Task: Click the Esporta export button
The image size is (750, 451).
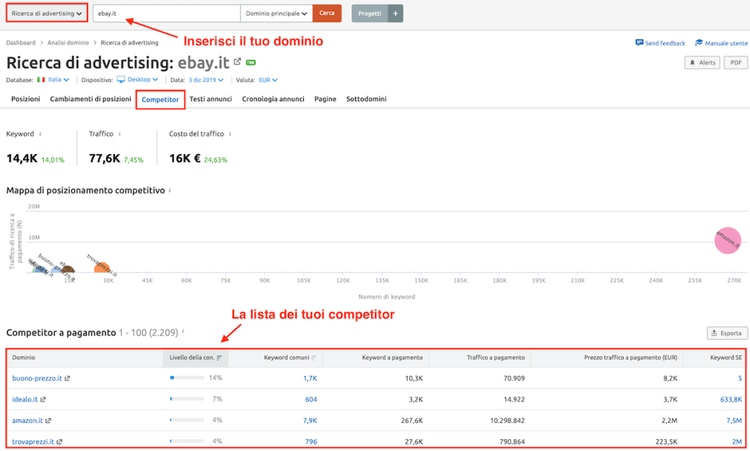Action: 727,333
